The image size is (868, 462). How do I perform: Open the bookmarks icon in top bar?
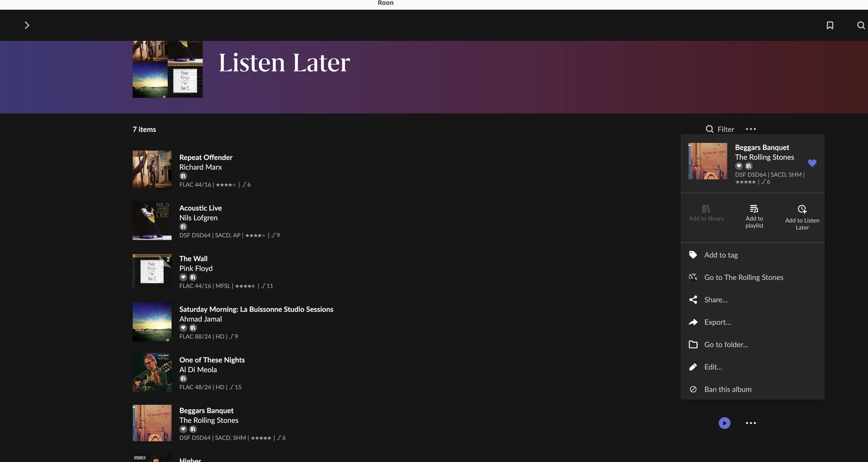tap(830, 25)
